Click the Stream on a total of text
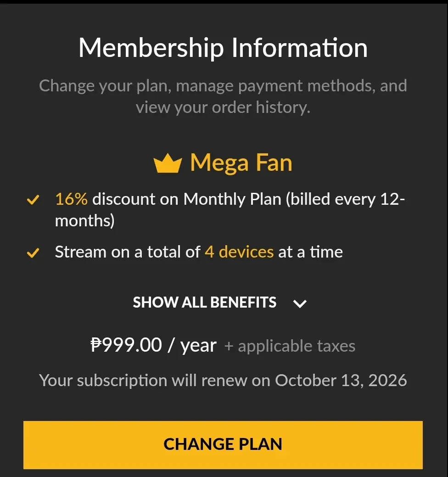 click(x=128, y=252)
